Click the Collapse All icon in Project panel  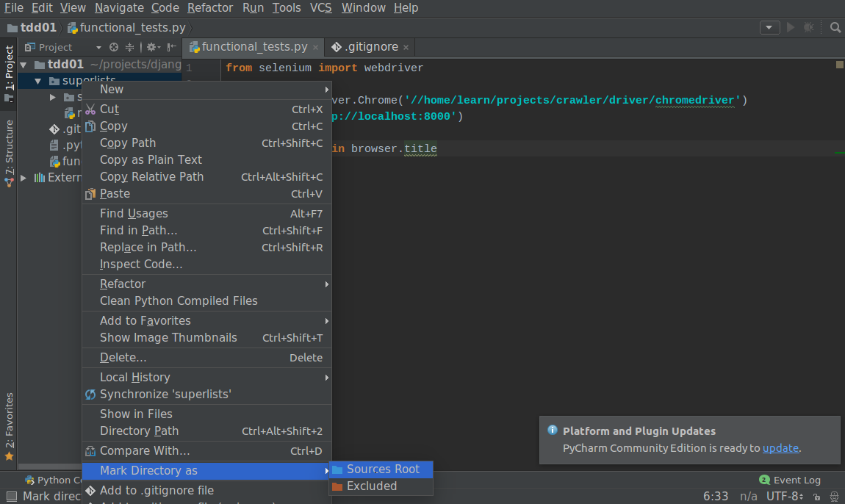tap(129, 46)
